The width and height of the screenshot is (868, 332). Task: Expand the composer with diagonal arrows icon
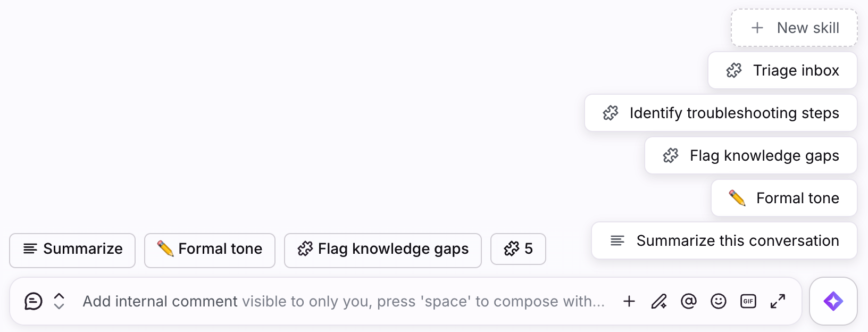click(x=778, y=301)
